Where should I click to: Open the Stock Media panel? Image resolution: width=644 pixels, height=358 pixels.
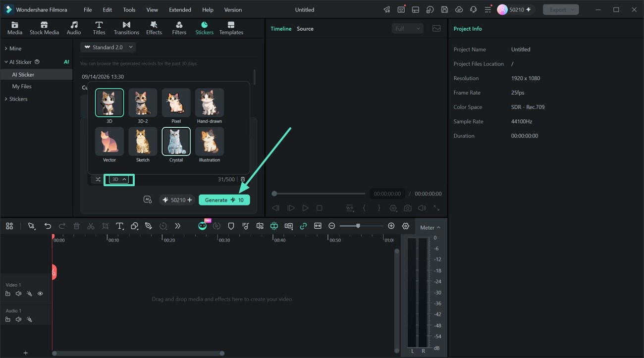tap(44, 28)
